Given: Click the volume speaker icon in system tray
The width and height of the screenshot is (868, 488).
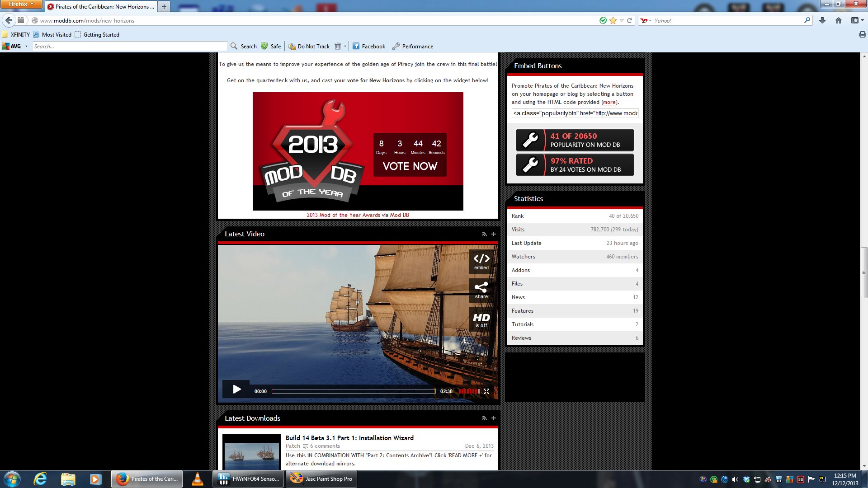Looking at the screenshot, I should tap(735, 479).
